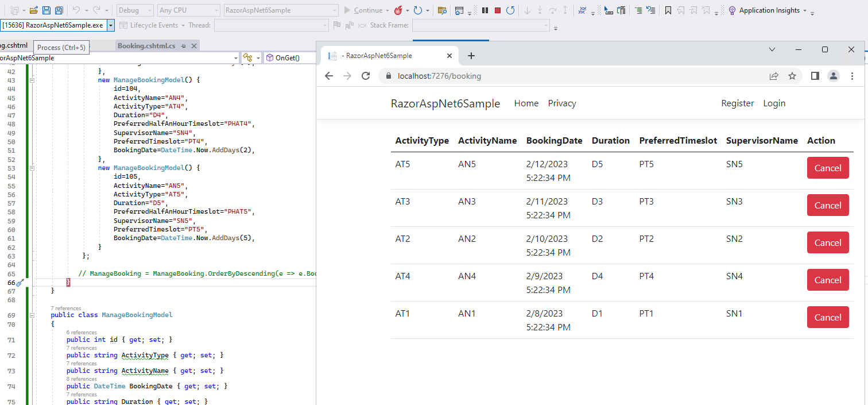Bookmark the page with the star icon

[x=792, y=76]
